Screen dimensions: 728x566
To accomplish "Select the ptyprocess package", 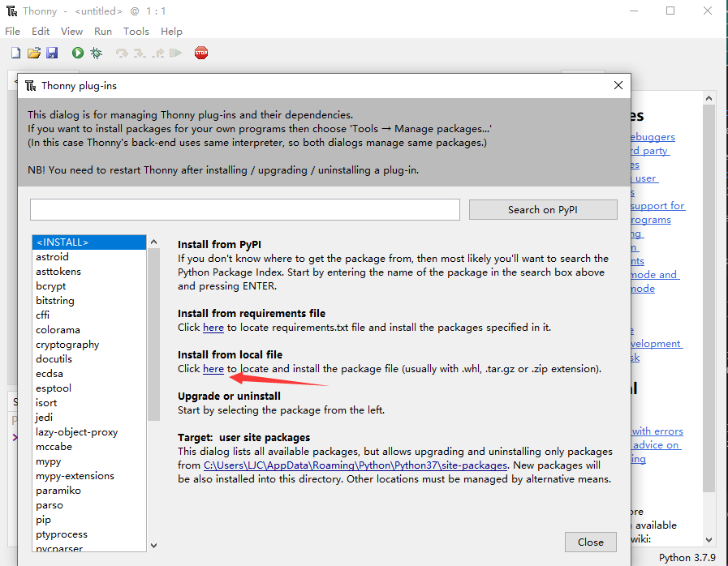I will click(89, 534).
